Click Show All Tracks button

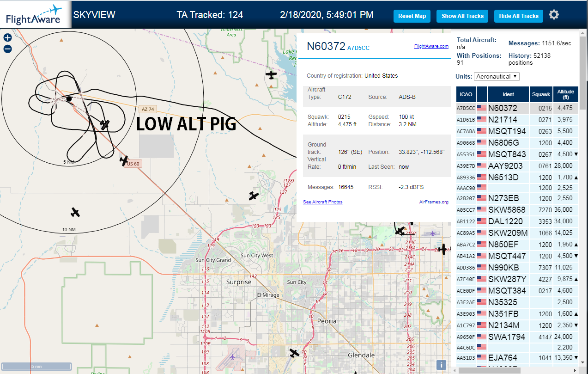click(x=462, y=16)
